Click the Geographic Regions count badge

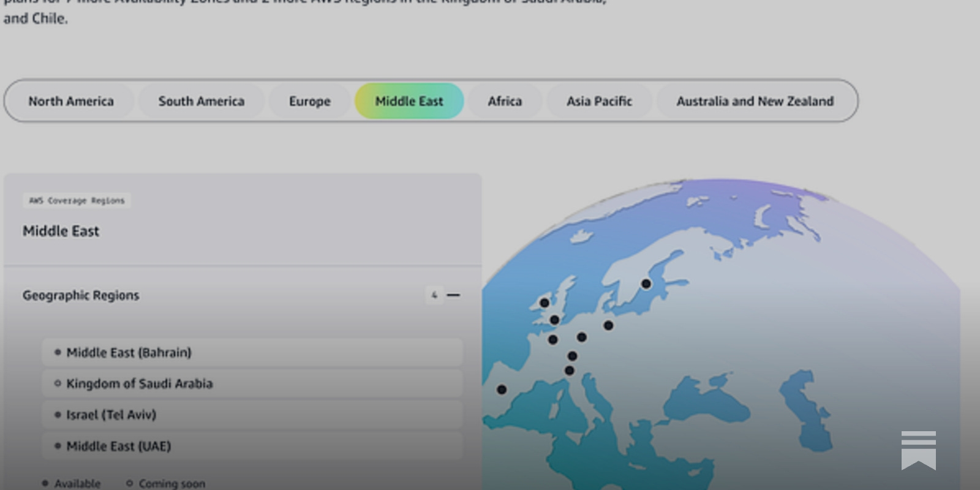coord(434,295)
